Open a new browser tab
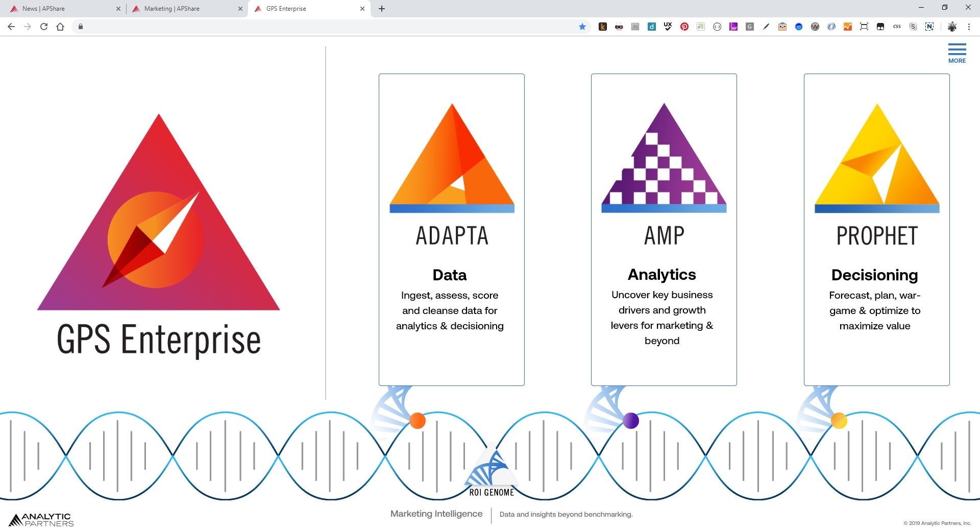This screenshot has height=530, width=980. (x=382, y=9)
